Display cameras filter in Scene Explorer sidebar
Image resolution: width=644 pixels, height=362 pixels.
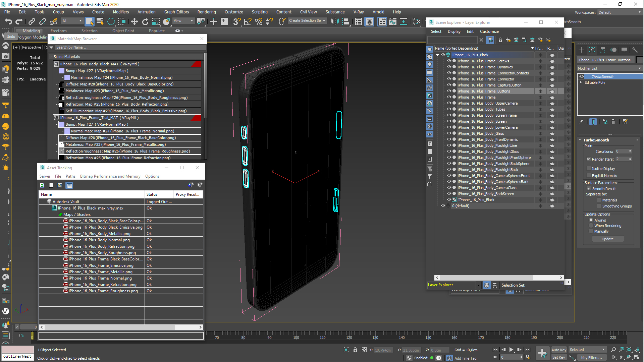pyautogui.click(x=430, y=72)
